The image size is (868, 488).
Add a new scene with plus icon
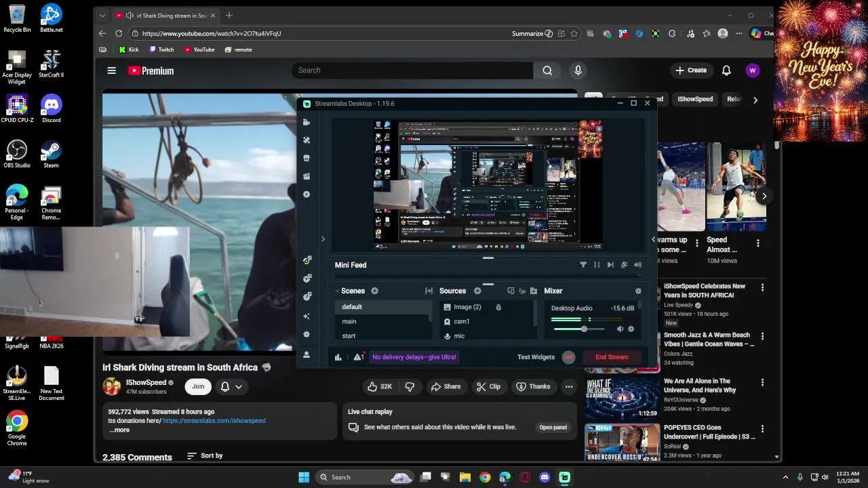[374, 291]
